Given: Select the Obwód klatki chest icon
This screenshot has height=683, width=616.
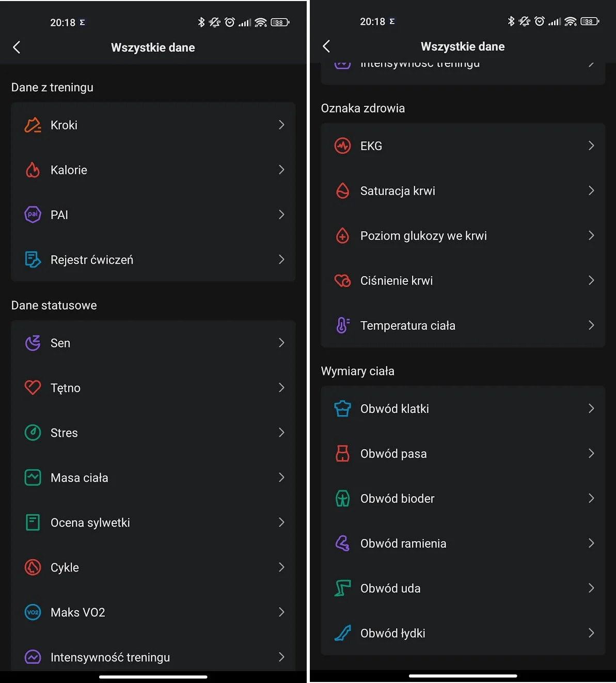Looking at the screenshot, I should (342, 408).
